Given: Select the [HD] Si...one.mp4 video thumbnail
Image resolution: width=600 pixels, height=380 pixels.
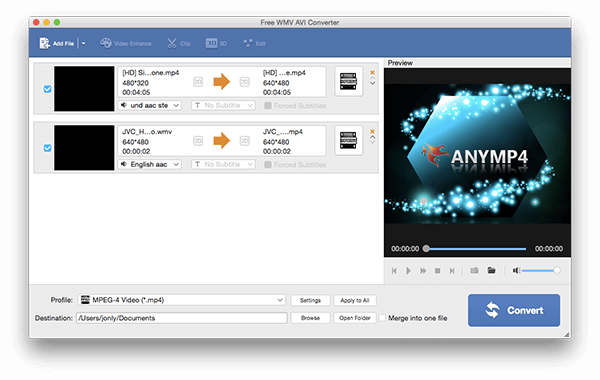Looking at the screenshot, I should [84, 89].
